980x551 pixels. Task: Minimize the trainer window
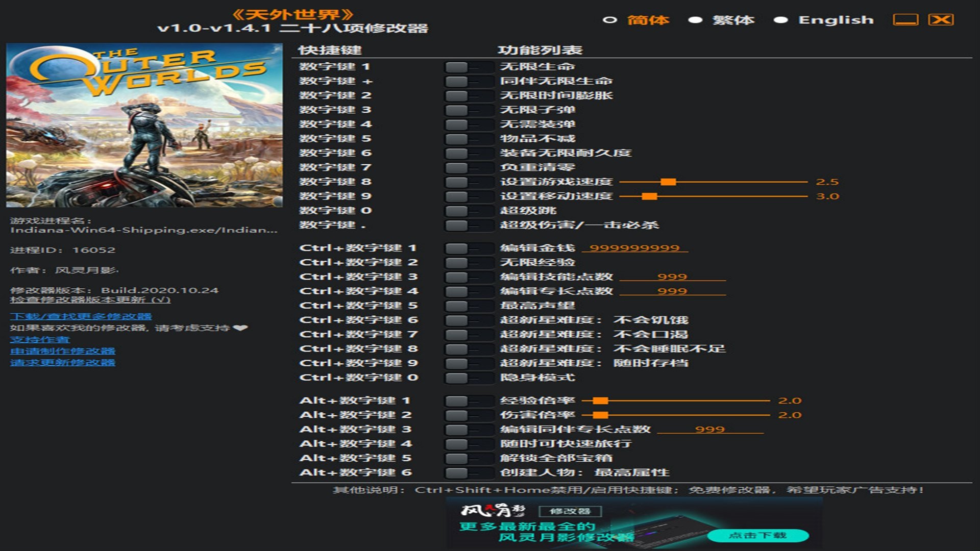point(905,20)
